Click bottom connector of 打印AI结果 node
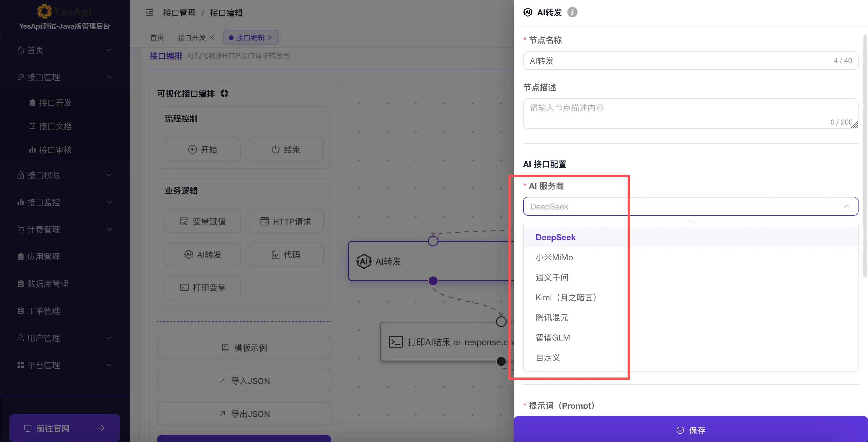Screen dimensions: 868x442 (501, 361)
